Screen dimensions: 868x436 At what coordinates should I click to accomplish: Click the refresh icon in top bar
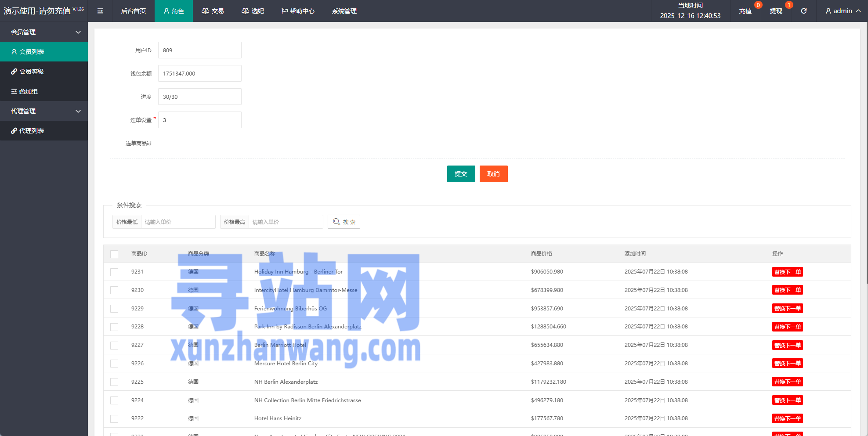coord(803,11)
